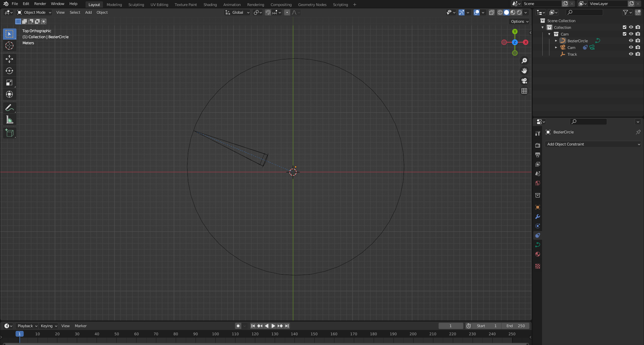Open Add Object Constraint dropdown

click(593, 144)
